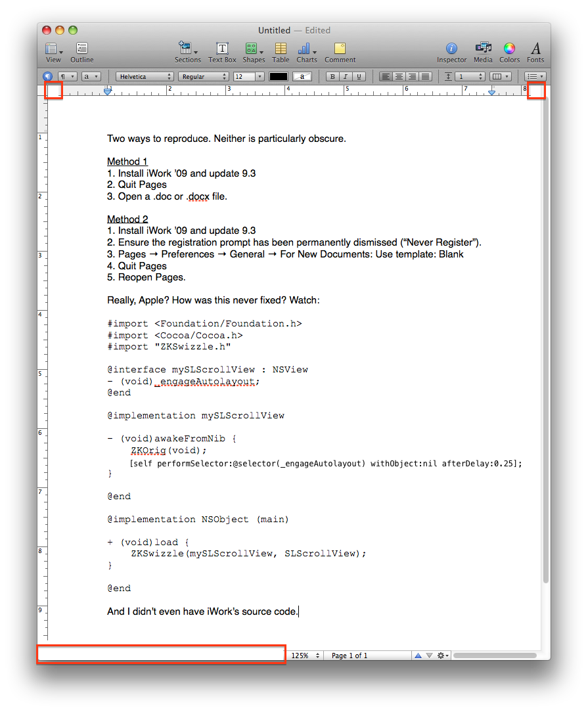Click the line '5. Reopen Pages.'
Screen dimensions: 588x712
[x=147, y=277]
